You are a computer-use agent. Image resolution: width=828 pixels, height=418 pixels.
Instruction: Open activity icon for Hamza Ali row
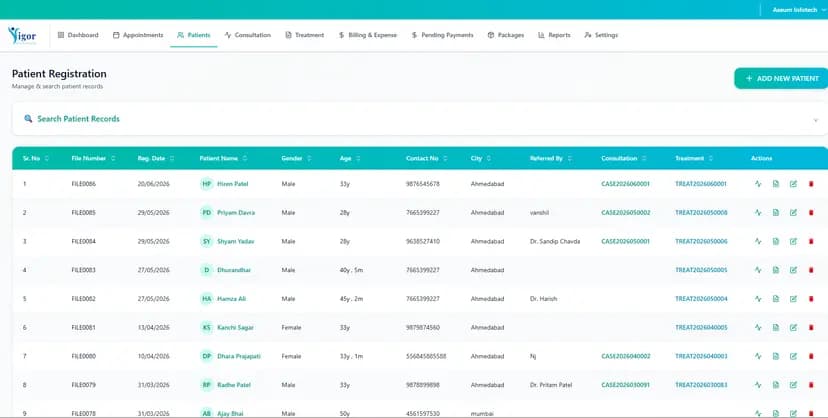pyautogui.click(x=758, y=299)
